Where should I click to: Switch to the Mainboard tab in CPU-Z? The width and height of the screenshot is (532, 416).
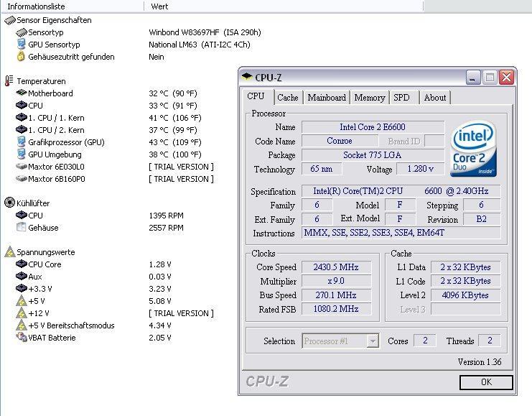327,98
